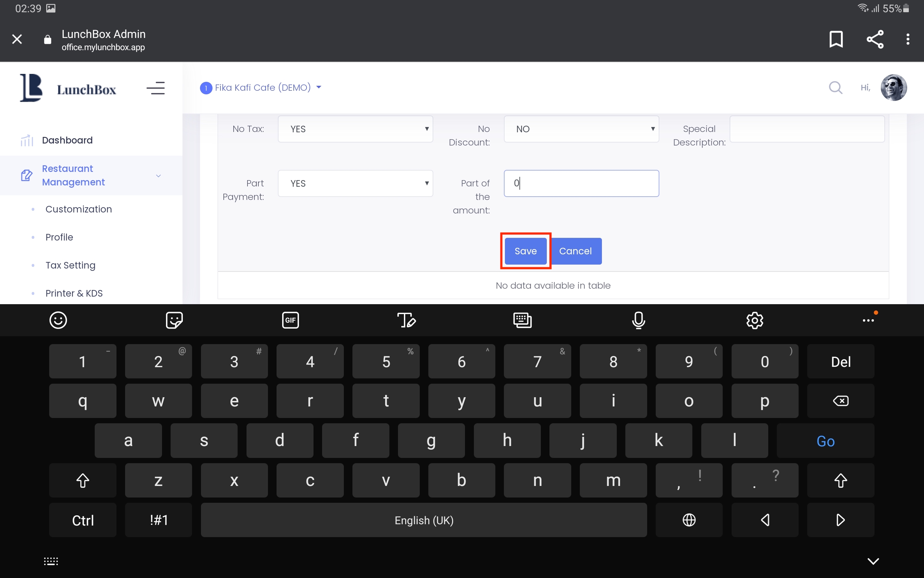Open the No Tax dropdown

[x=355, y=129]
